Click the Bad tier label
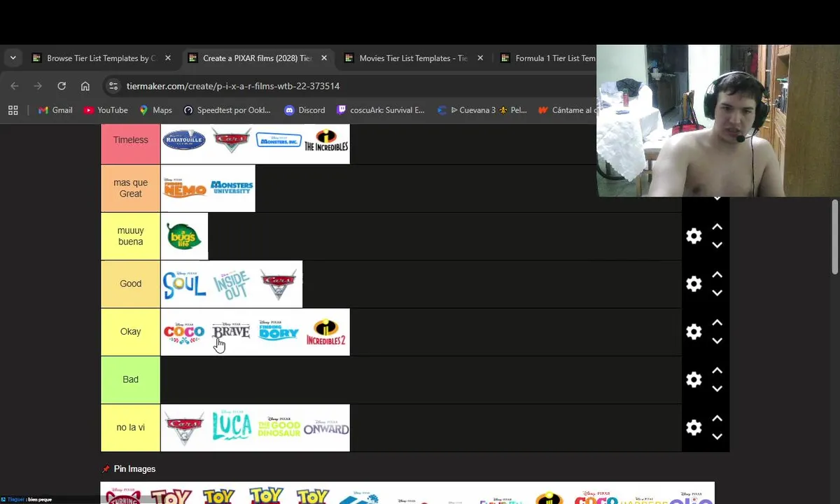 coord(130,379)
